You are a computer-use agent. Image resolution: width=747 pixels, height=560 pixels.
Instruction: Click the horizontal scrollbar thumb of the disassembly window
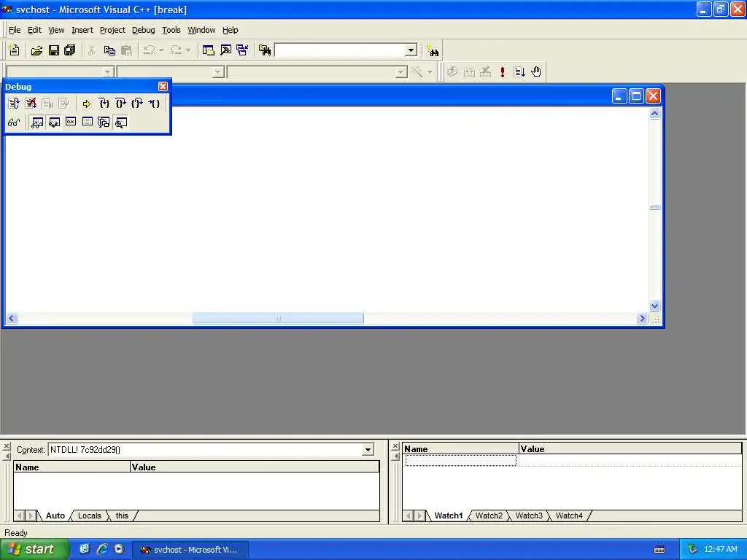click(x=278, y=318)
